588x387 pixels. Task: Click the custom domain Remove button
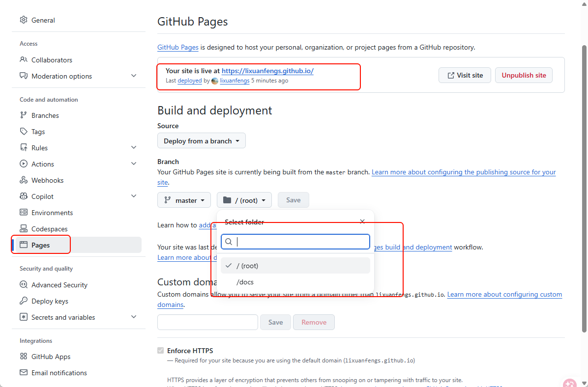point(314,322)
